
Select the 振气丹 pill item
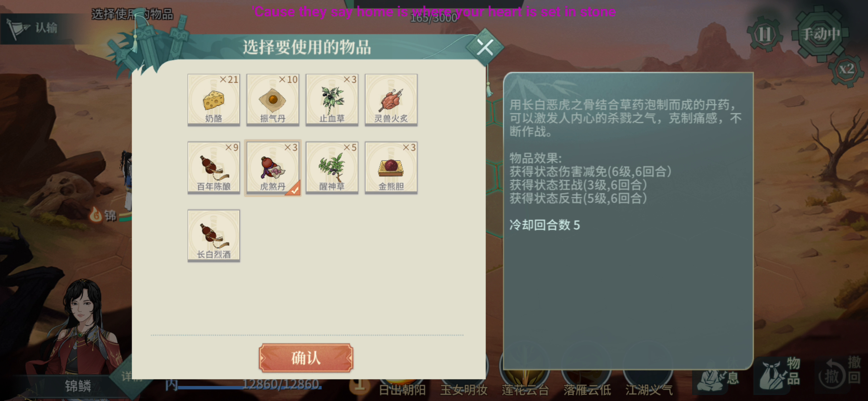[273, 100]
